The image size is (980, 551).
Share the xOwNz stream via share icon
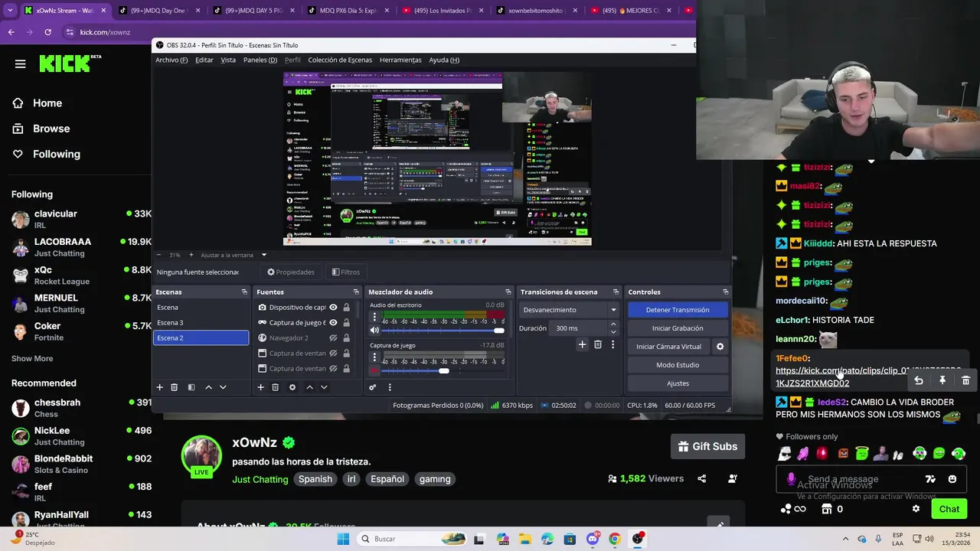tap(702, 479)
